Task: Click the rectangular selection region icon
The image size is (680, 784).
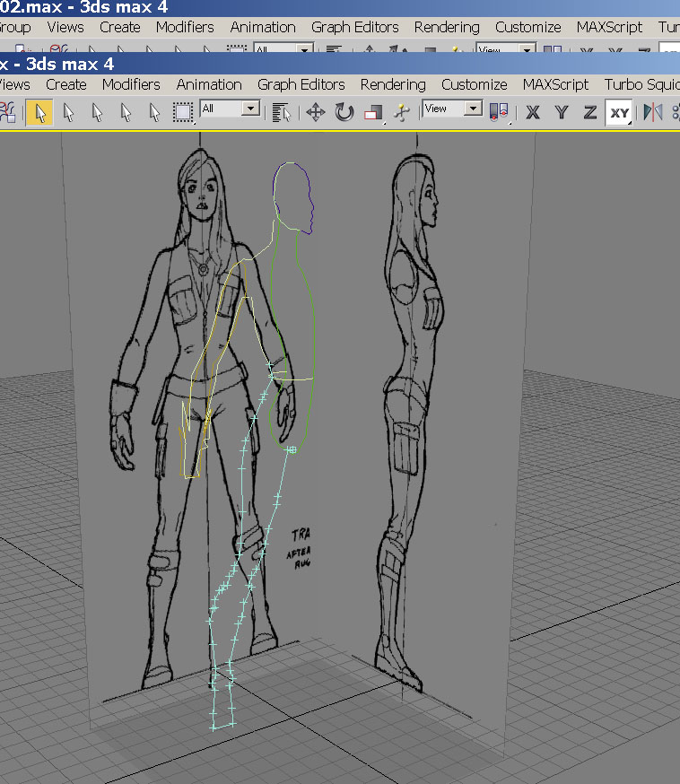Action: pyautogui.click(x=183, y=112)
